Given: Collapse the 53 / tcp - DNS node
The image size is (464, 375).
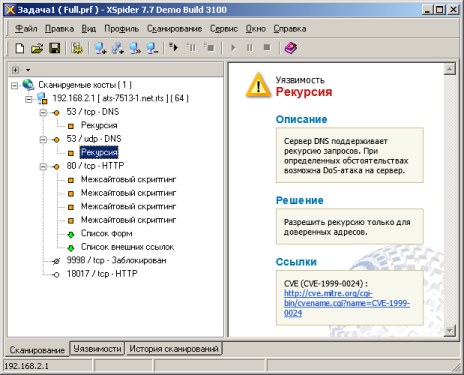Looking at the screenshot, I should click(x=43, y=113).
